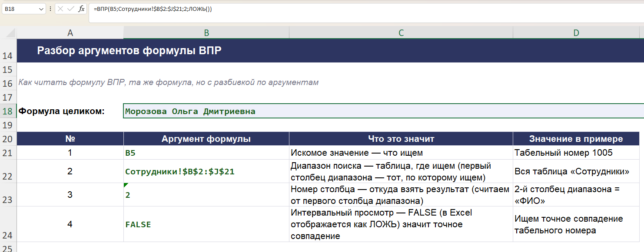This screenshot has height=252, width=644.
Task: Select row 24 header
Action: tap(8, 224)
